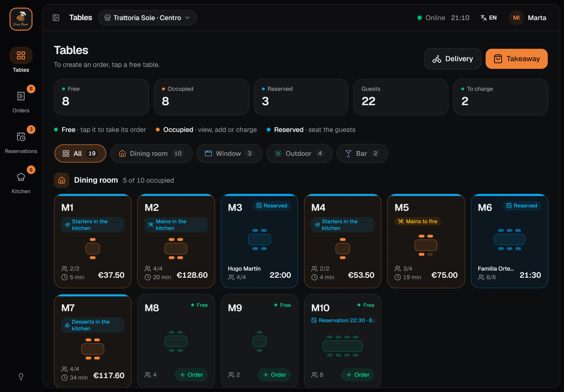Start a Takeaway order

[x=517, y=59]
